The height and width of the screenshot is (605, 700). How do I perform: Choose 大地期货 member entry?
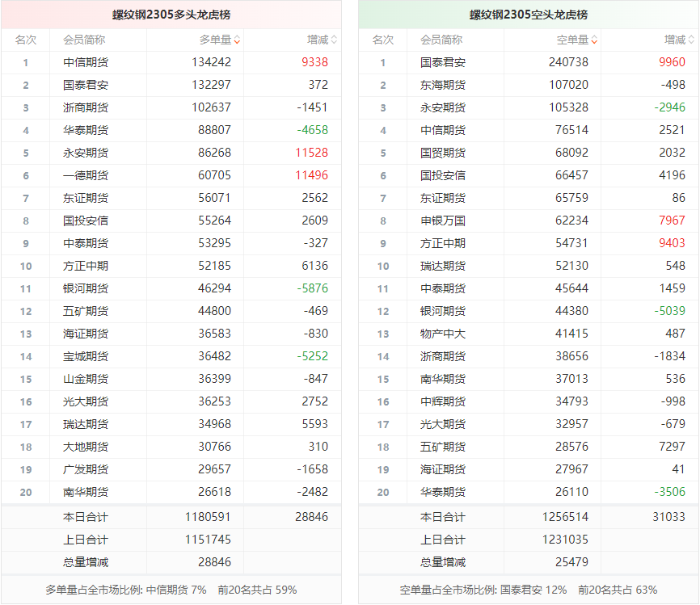[86, 447]
